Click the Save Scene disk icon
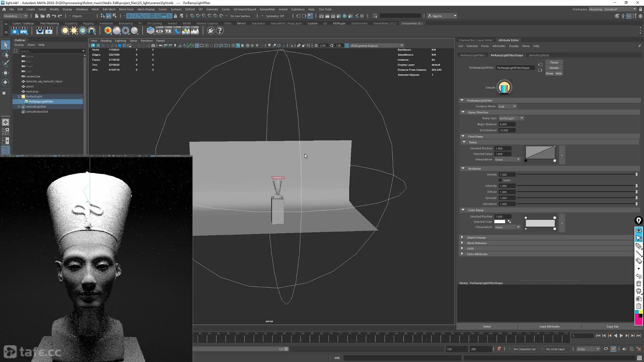Image resolution: width=644 pixels, height=362 pixels. (x=48, y=16)
